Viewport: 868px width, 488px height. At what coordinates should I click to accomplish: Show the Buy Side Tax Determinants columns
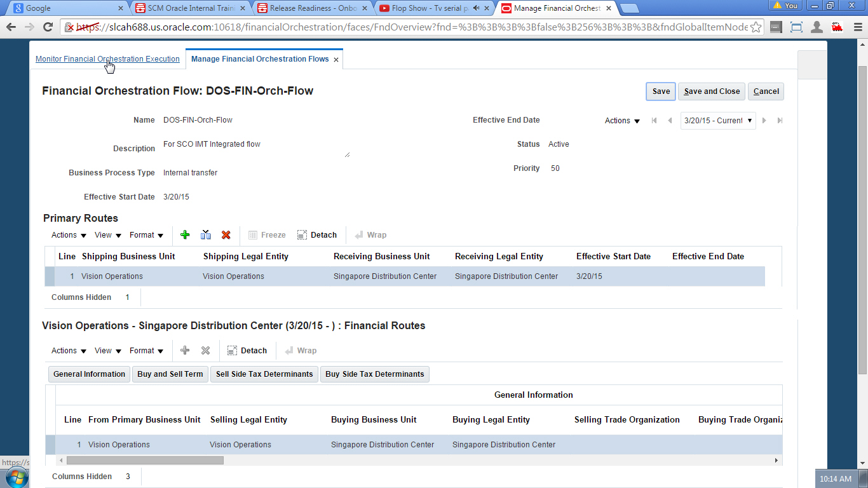375,374
